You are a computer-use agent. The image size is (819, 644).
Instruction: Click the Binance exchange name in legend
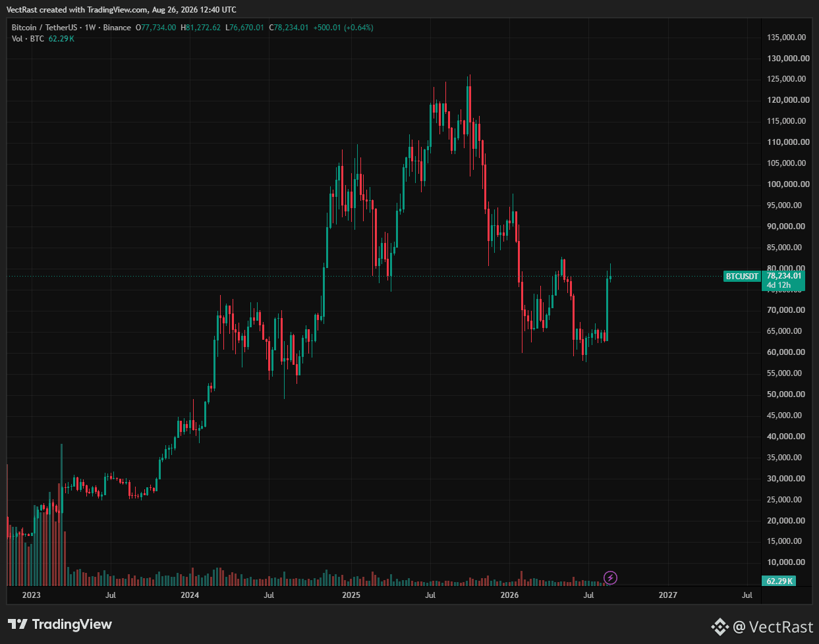tap(117, 28)
